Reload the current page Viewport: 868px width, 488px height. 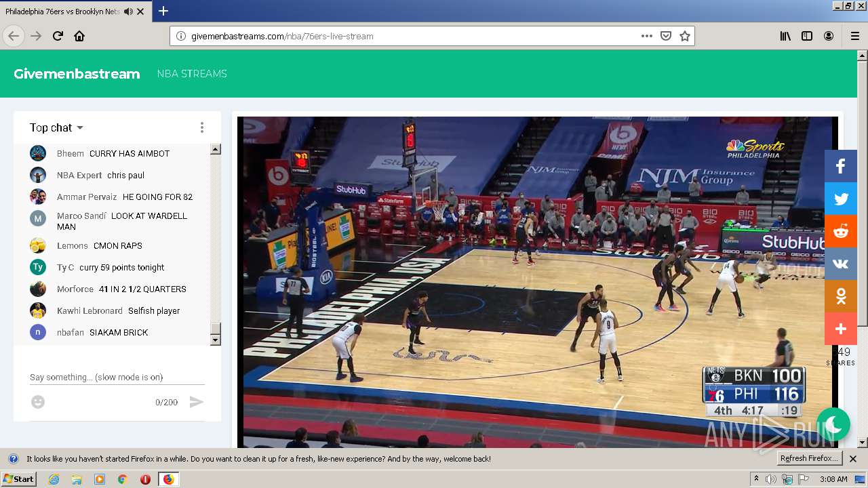[58, 36]
